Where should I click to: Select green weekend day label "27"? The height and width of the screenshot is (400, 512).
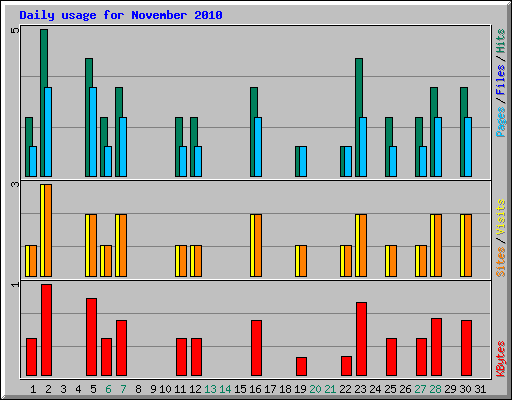(420, 389)
